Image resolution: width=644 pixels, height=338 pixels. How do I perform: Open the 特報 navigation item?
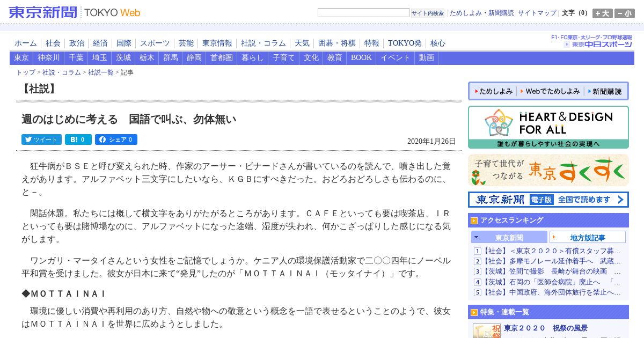tap(372, 43)
